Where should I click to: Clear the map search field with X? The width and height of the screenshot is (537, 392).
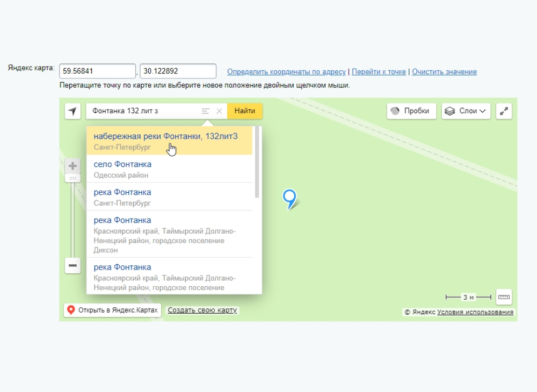[219, 111]
